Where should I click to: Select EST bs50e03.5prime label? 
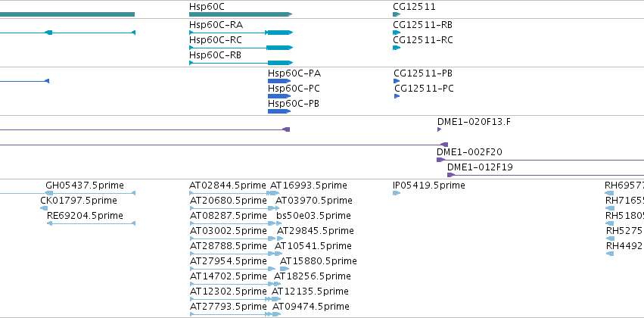314,216
